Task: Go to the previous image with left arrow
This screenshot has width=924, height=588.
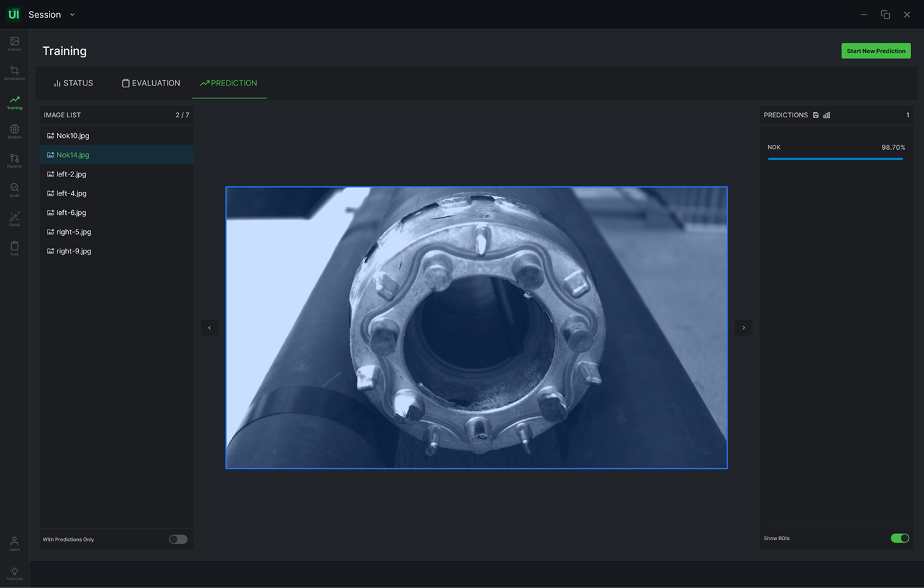Action: click(210, 328)
